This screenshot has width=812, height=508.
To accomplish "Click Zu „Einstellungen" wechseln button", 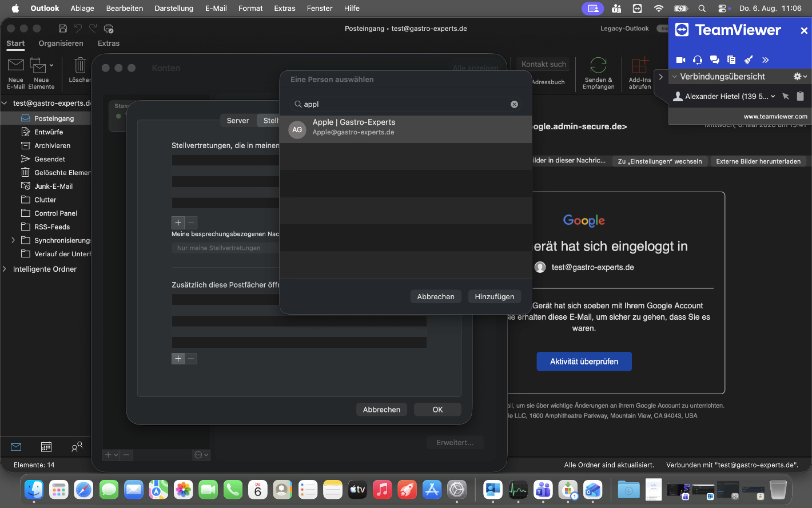I will click(660, 161).
